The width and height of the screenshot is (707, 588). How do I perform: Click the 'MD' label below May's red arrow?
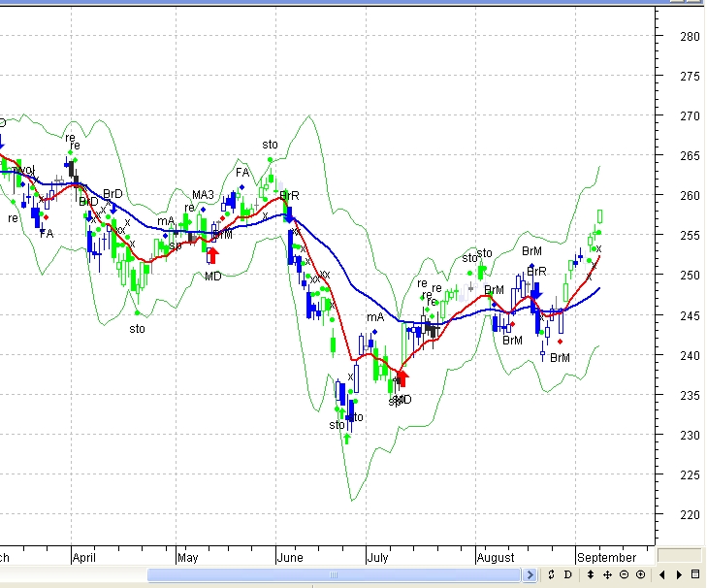pos(212,277)
